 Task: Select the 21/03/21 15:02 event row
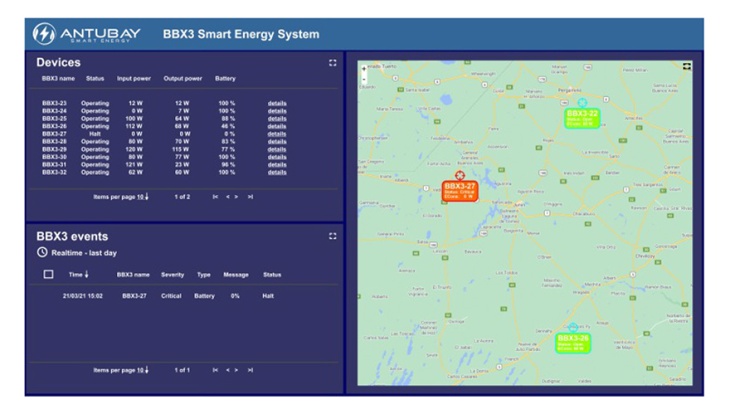click(183, 296)
